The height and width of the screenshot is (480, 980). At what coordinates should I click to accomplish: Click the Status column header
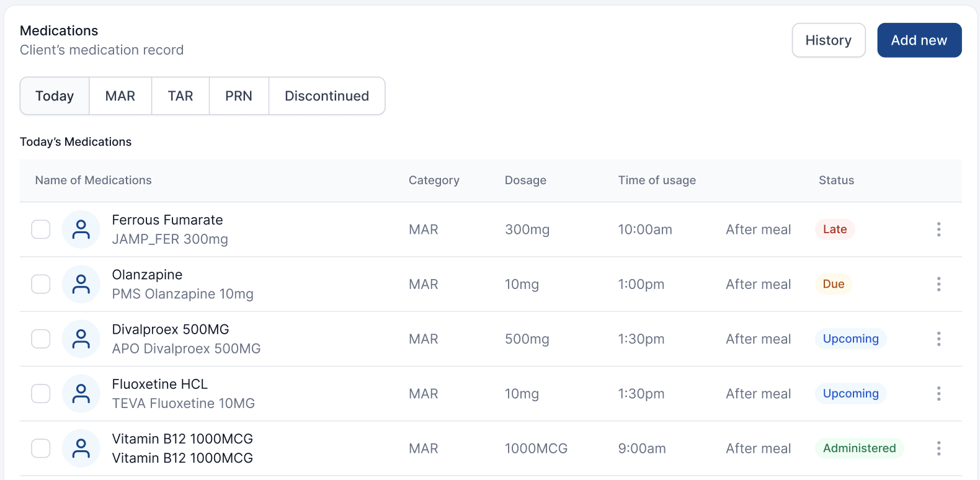836,180
